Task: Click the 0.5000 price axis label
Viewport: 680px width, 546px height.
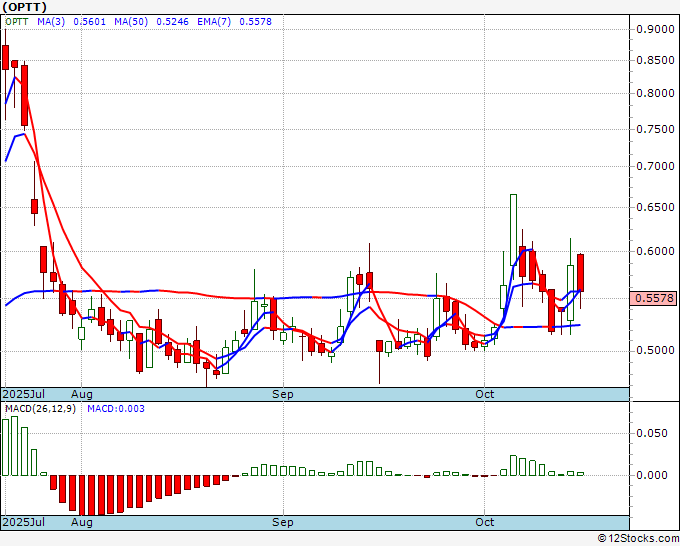Action: click(x=655, y=350)
